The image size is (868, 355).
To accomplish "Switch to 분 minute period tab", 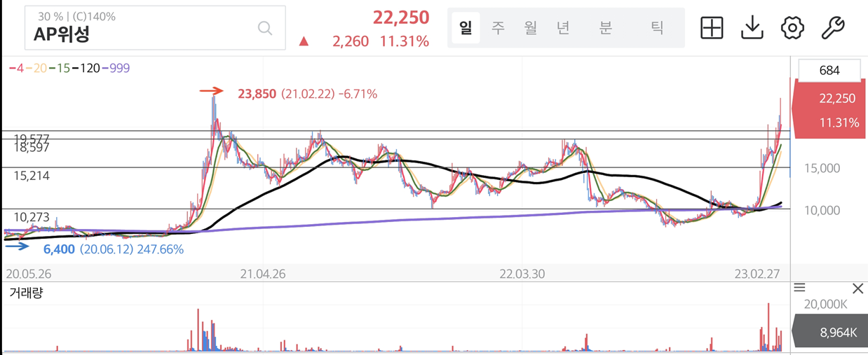I will tap(606, 28).
